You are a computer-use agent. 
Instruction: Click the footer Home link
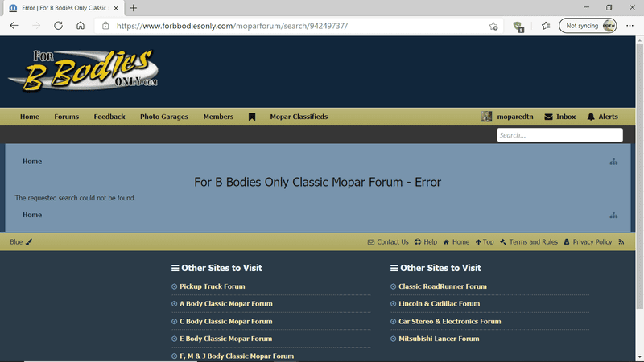coord(460,242)
